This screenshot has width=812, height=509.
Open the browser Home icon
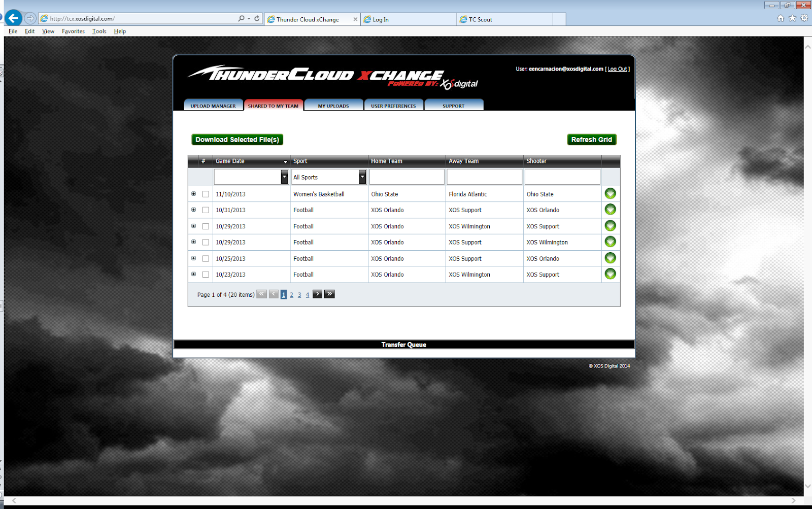click(781, 18)
